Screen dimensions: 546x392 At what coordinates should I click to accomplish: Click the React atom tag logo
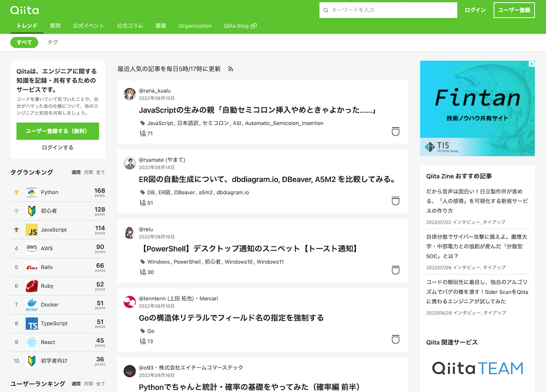click(x=31, y=342)
